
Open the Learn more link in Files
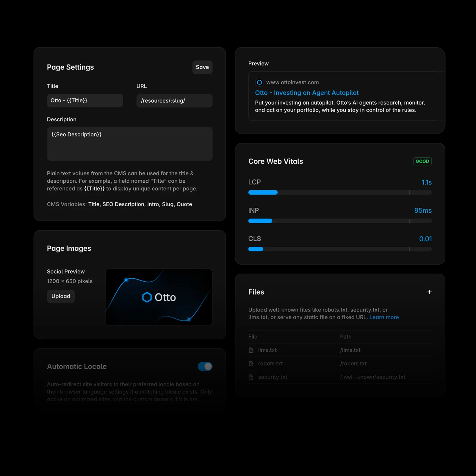pos(384,317)
